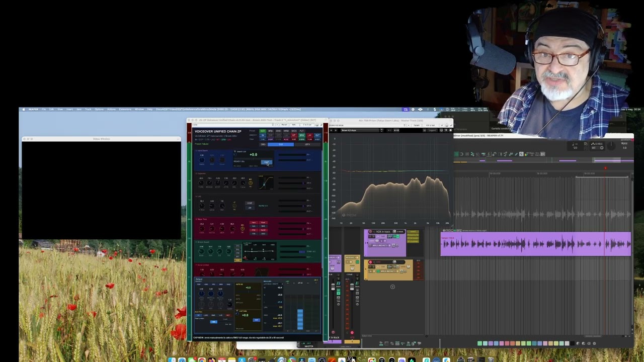Select the NAT preset button
The image size is (644, 362).
coord(263,131)
